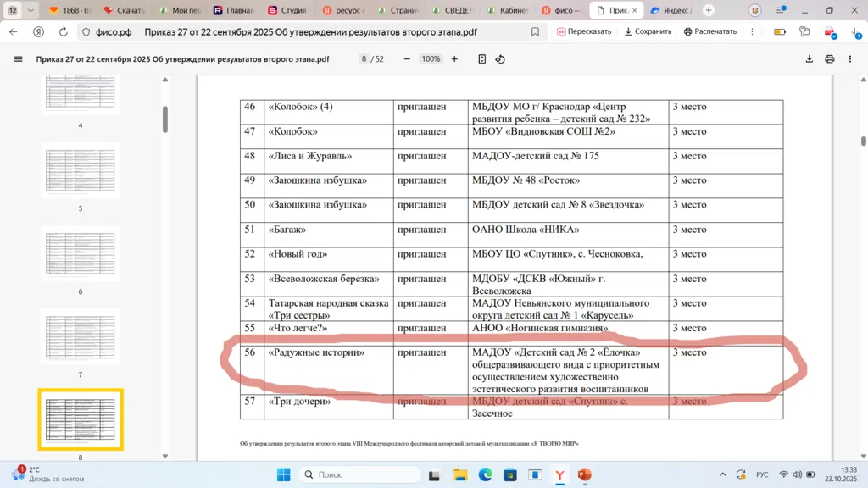The image size is (868, 488).
Task: Print the PDF using toolbar printer icon
Action: tap(830, 59)
